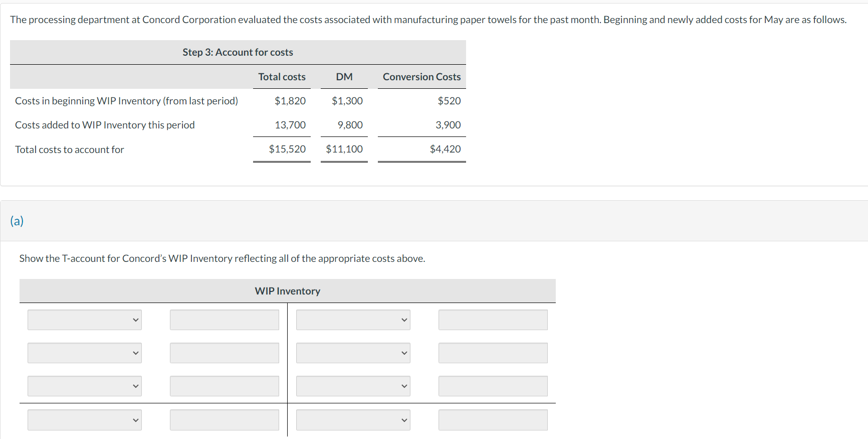Open the first-row debit-side account dropdown
868x439 pixels.
pos(85,320)
